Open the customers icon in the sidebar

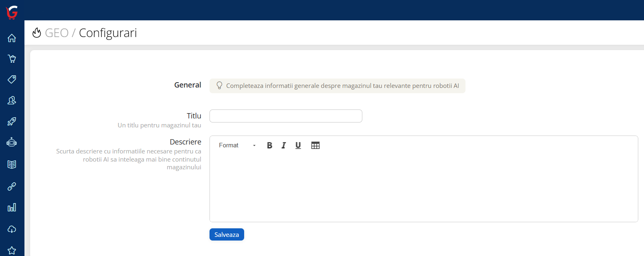[12, 100]
